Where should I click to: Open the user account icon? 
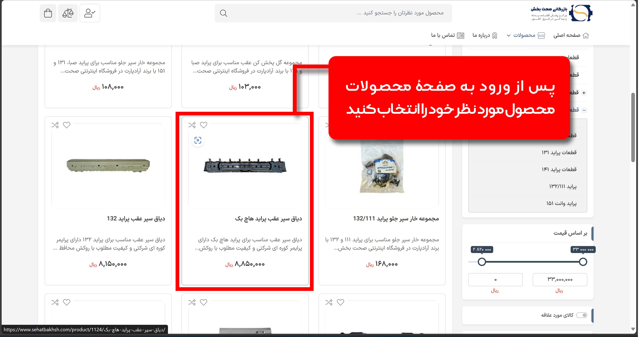90,13
